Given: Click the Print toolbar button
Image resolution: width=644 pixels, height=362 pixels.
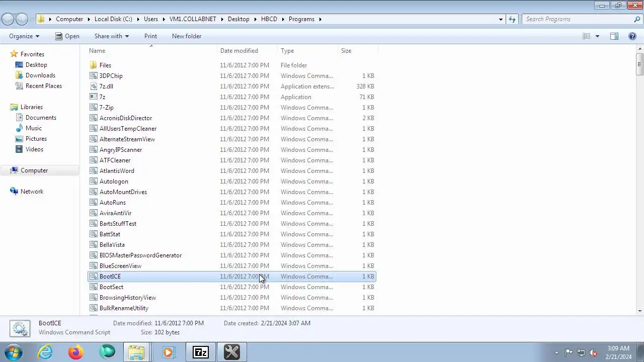Looking at the screenshot, I should click(150, 36).
